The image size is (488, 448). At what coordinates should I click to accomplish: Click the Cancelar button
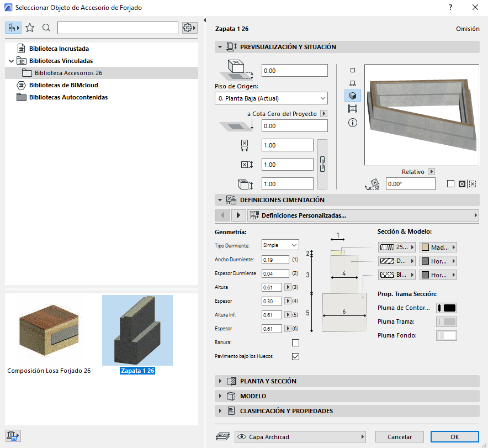[x=400, y=436]
